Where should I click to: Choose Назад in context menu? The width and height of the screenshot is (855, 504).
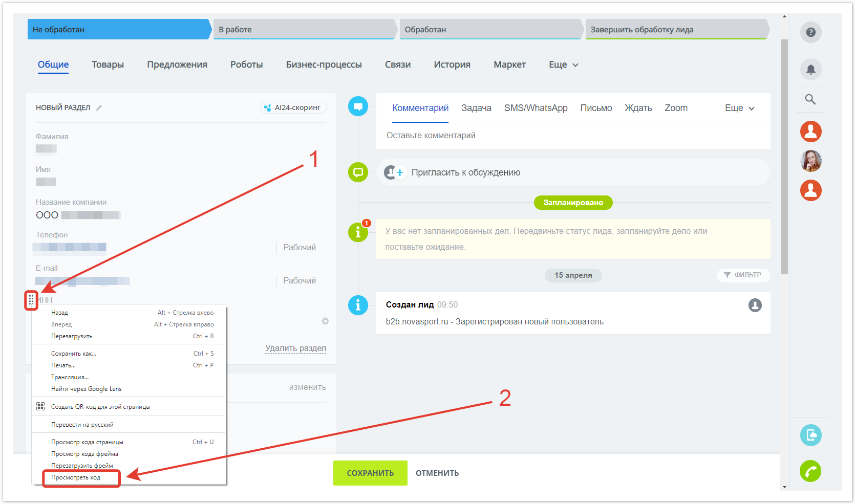click(129, 313)
